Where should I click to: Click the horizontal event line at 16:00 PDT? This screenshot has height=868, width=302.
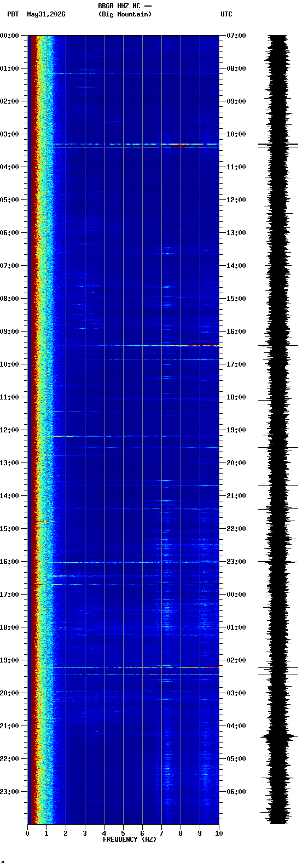click(136, 562)
